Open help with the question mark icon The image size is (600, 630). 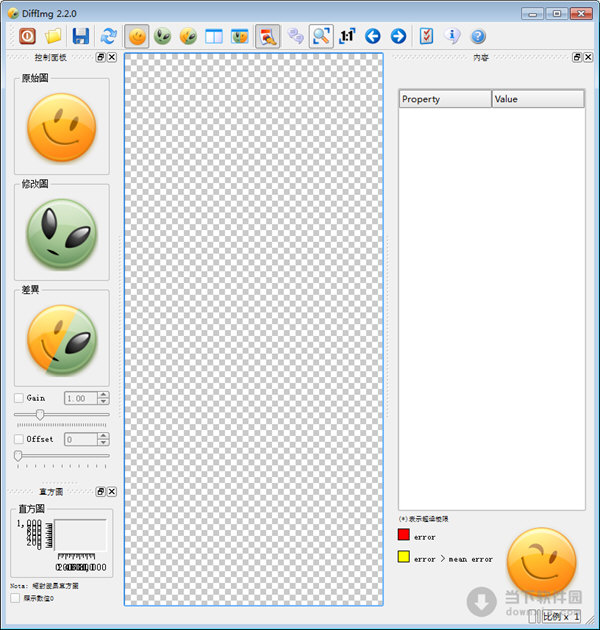[478, 36]
